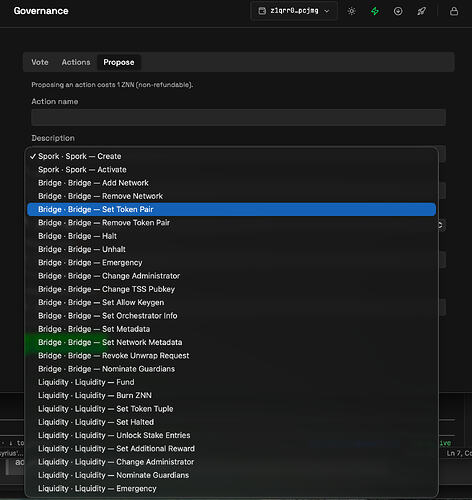Image resolution: width=472 pixels, height=500 pixels.
Task: Click the lock wallet icon
Action: coord(454,11)
